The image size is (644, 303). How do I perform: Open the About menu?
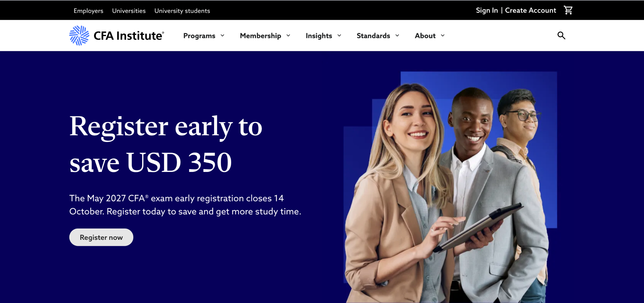[425, 36]
